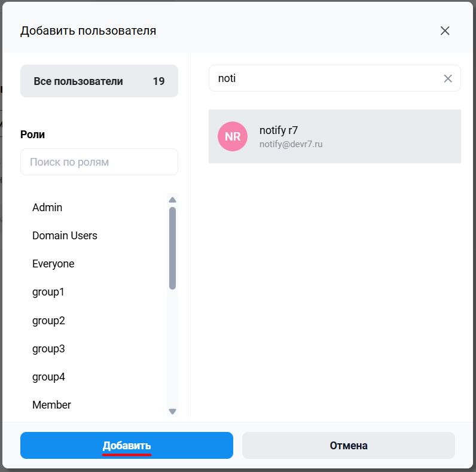
Task: Close the Добавить пользователя dialog
Action: click(x=445, y=31)
